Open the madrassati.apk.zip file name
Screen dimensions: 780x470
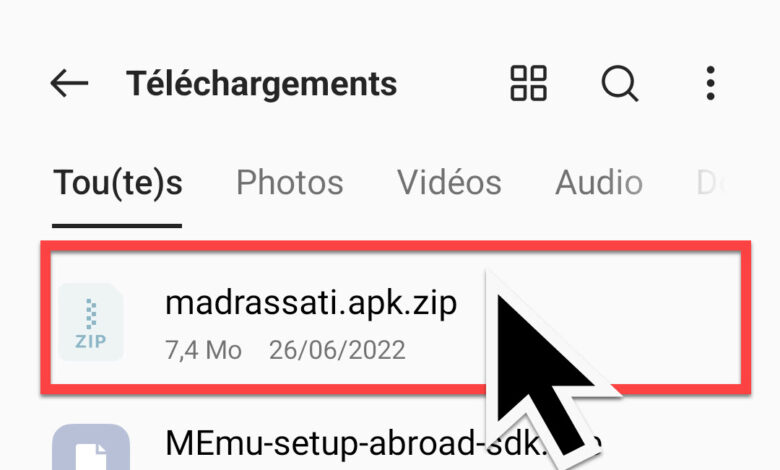pos(311,303)
